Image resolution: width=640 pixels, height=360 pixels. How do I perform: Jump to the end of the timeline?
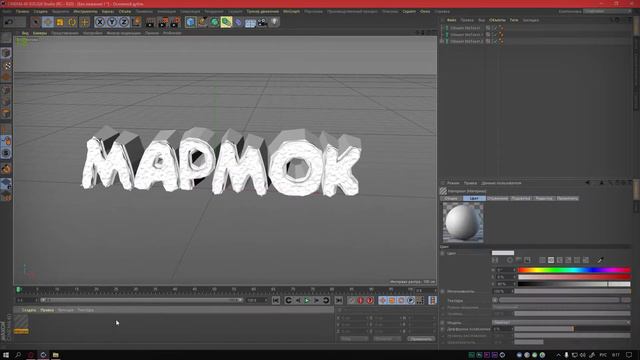[339, 300]
